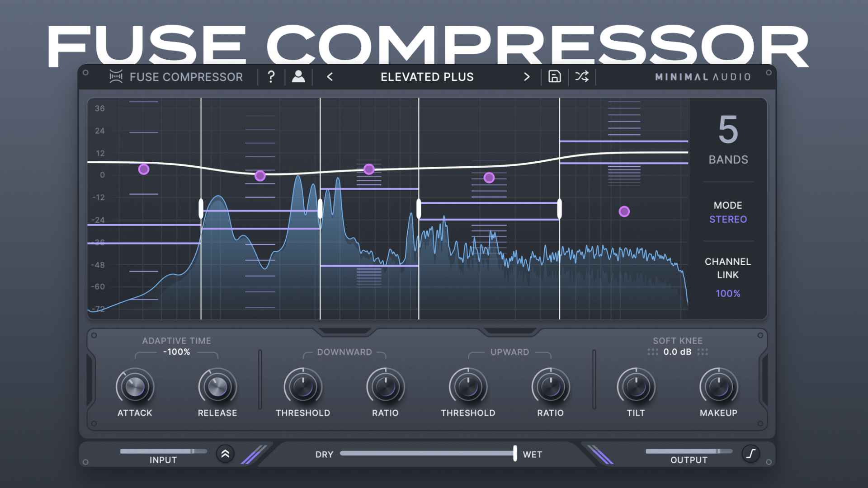Screen dimensions: 868x488
Task: Click the Dry/Wet mix slider handle
Action: coord(515,454)
